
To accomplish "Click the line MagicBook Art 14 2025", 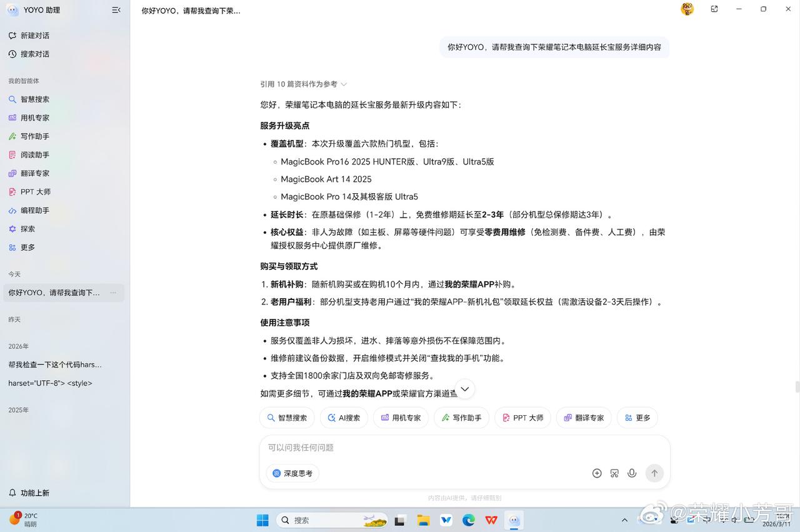I will (326, 179).
